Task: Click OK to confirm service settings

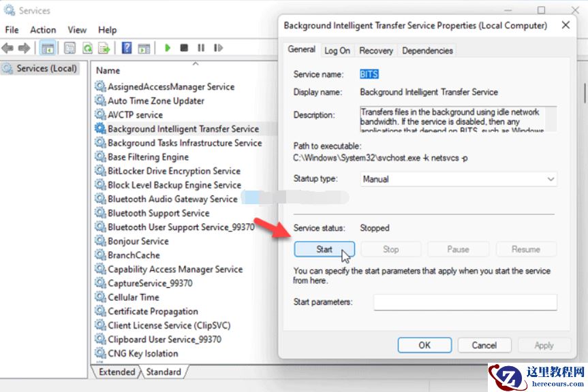Action: (x=424, y=345)
